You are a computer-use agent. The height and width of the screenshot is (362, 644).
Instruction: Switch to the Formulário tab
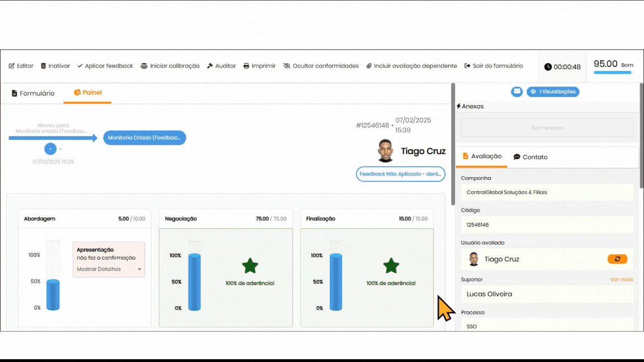coord(33,93)
